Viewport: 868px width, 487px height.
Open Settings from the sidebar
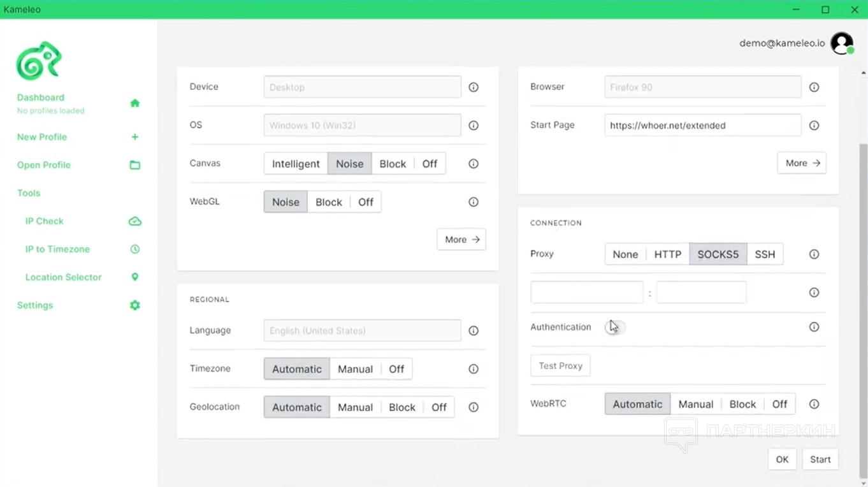35,305
